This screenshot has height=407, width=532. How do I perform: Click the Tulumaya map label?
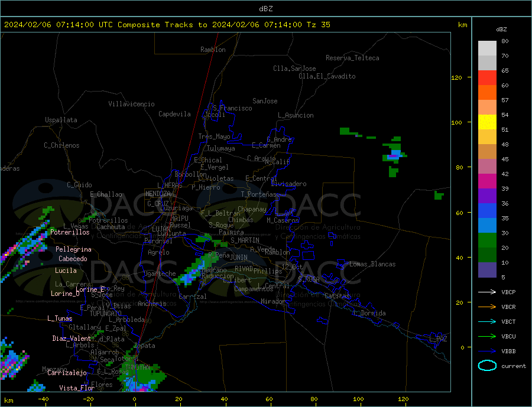[x=221, y=148]
